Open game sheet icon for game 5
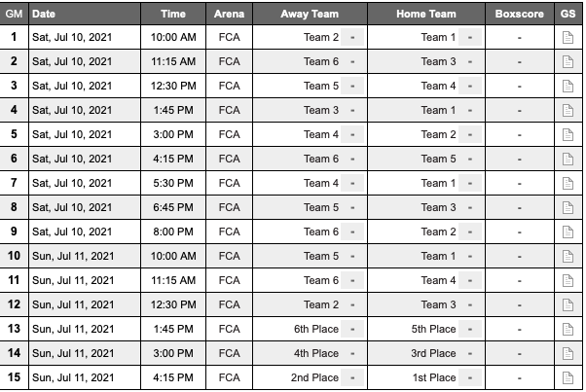Image resolution: width=586 pixels, height=392 pixels. click(568, 134)
